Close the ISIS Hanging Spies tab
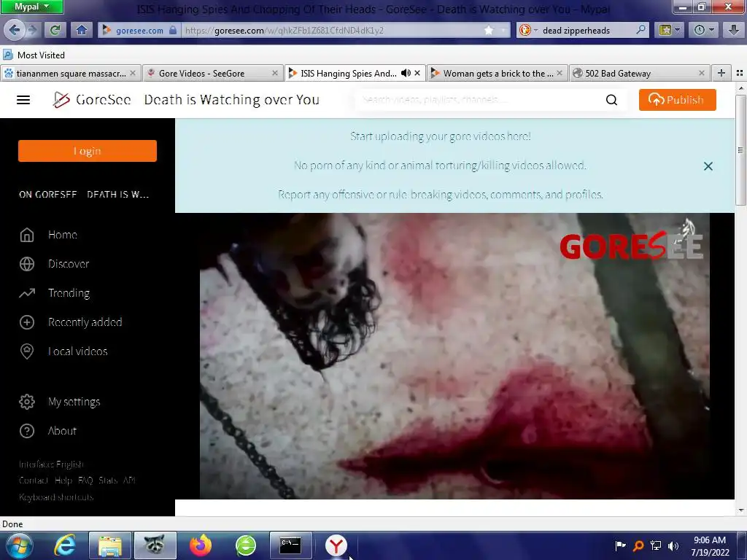This screenshot has width=747, height=560. pos(417,74)
